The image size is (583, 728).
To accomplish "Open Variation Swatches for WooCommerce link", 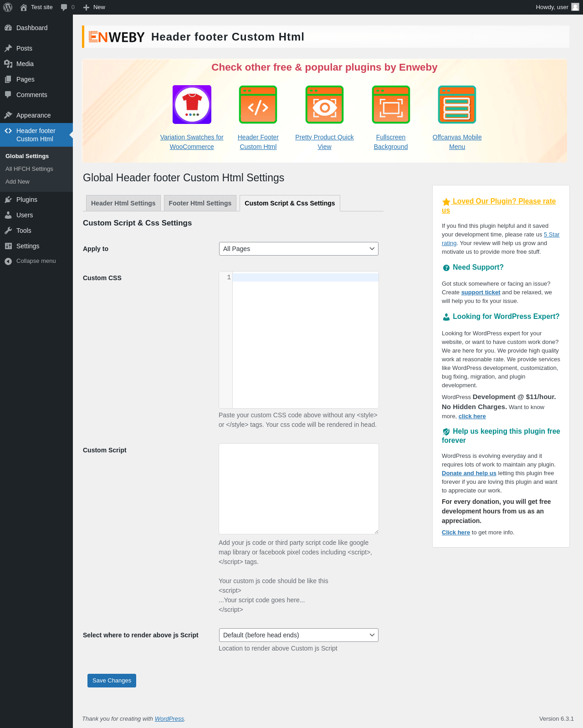I will tap(192, 142).
